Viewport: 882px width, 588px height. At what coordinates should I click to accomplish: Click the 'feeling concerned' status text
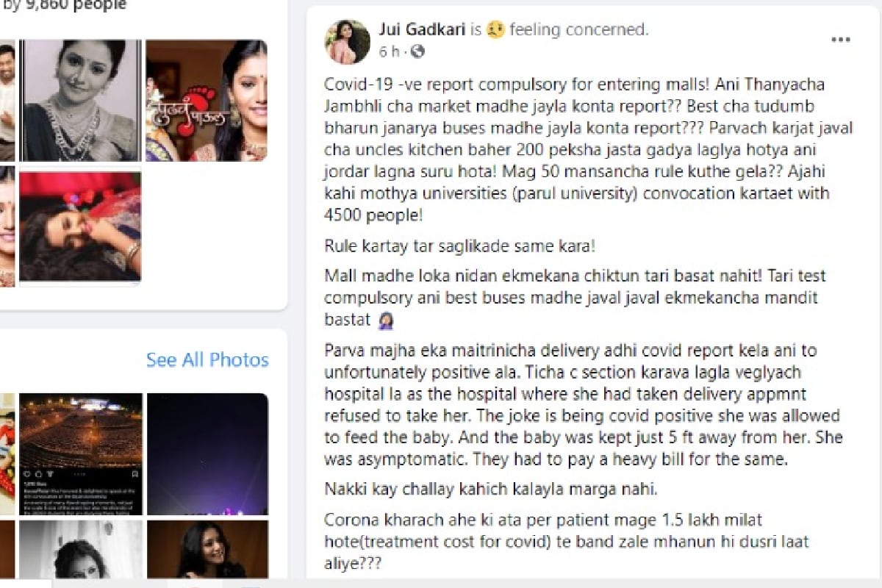click(578, 29)
